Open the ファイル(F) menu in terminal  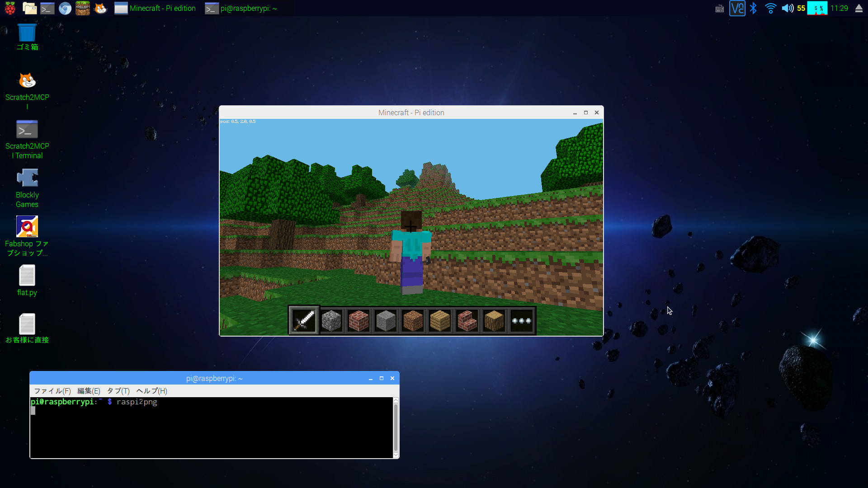pos(52,391)
